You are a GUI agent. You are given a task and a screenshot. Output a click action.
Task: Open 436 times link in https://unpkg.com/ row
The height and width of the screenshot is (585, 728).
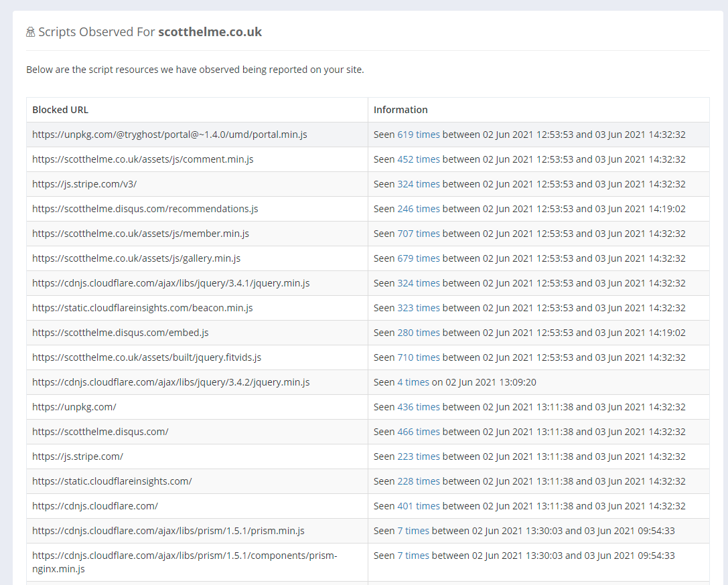tap(418, 407)
